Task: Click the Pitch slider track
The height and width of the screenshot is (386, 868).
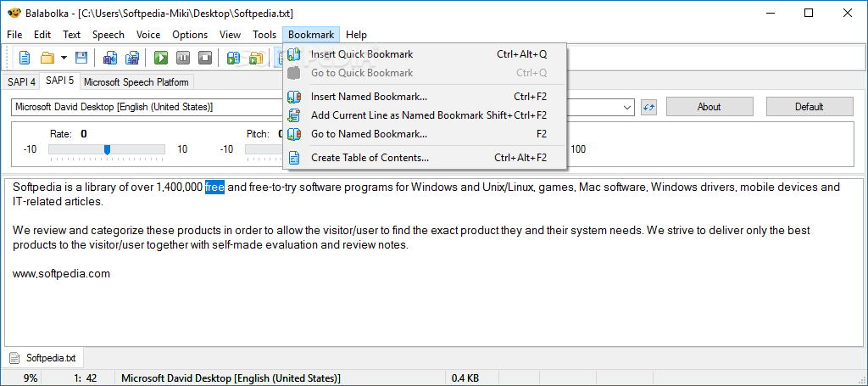Action: point(264,149)
